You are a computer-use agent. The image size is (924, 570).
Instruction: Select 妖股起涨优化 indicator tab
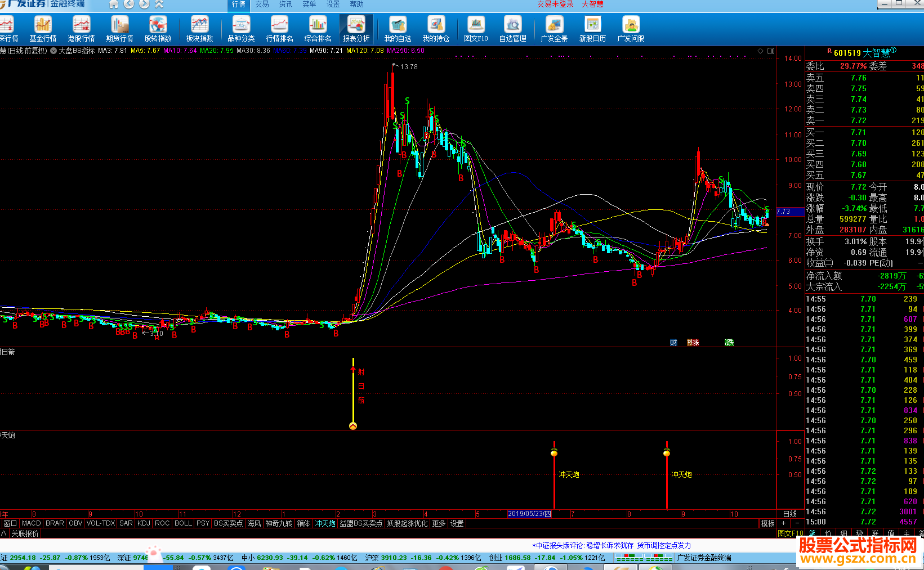coord(407,523)
